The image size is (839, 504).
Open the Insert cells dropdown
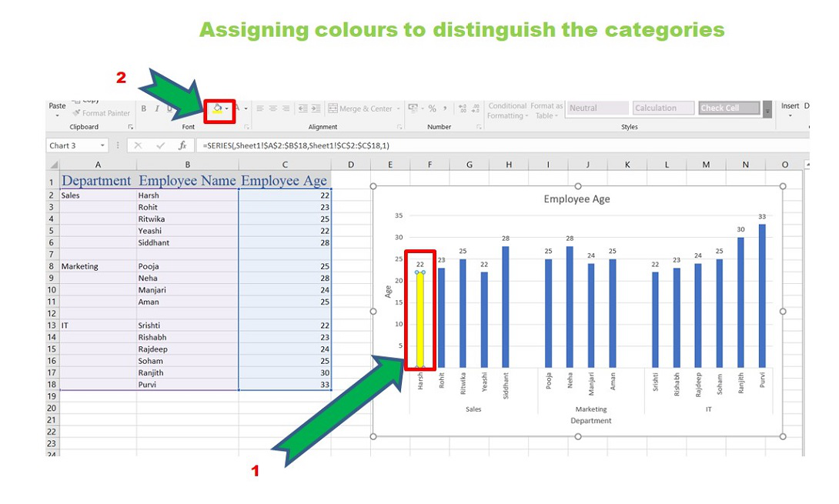point(790,116)
